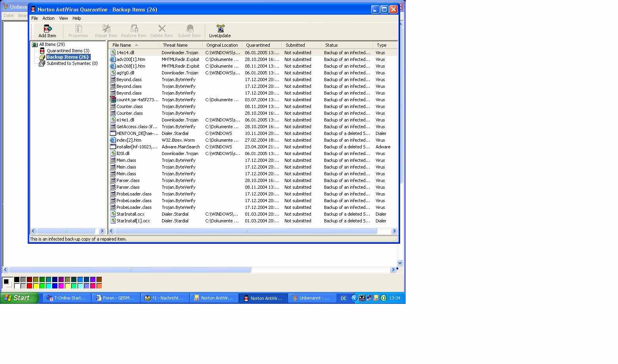Open the File menu
The height and width of the screenshot is (364, 618).
point(34,18)
